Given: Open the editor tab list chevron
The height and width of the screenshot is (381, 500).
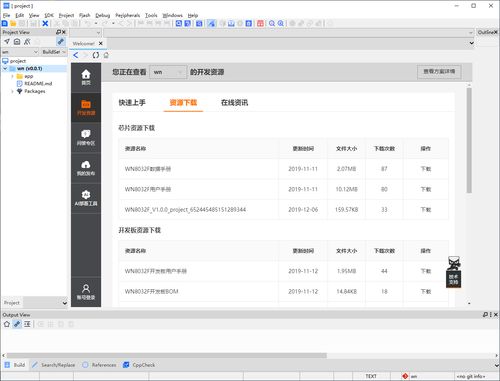Looking at the screenshot, I should tap(471, 43).
